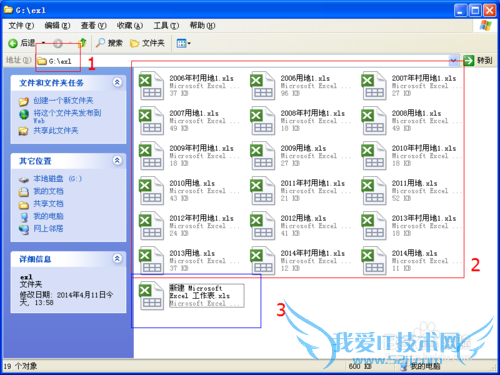Viewport: 500px width, 375px height.
Task: Select the 2011年利用地1.xls Excel icon
Action: [x=263, y=191]
